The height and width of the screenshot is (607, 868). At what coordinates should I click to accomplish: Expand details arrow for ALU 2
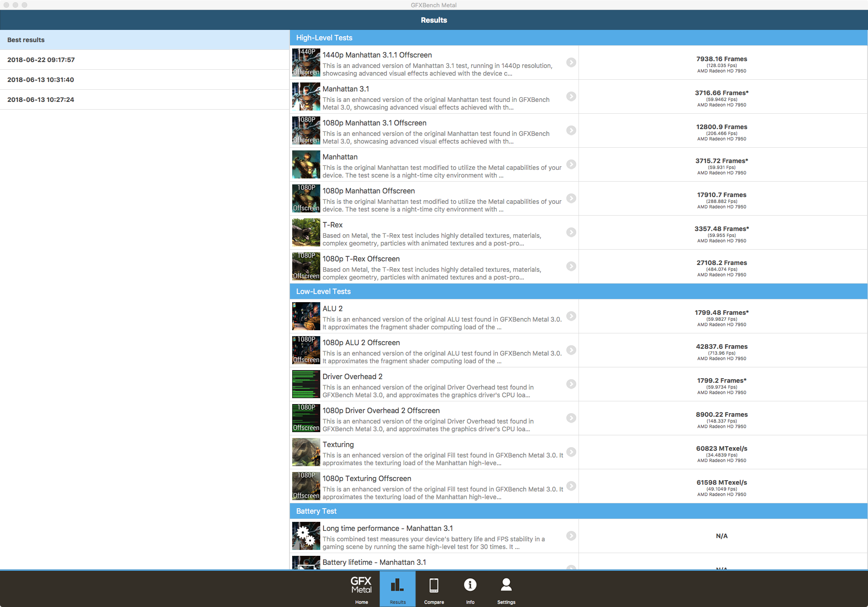pos(571,316)
